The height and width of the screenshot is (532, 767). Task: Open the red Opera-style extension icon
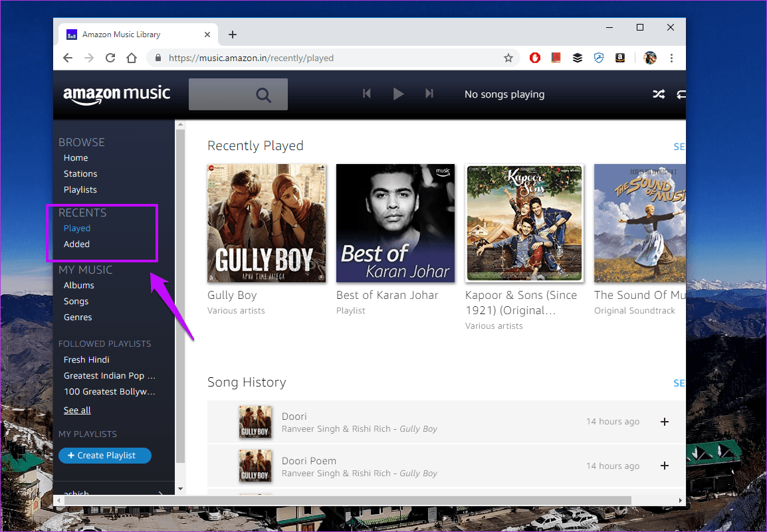click(x=534, y=58)
